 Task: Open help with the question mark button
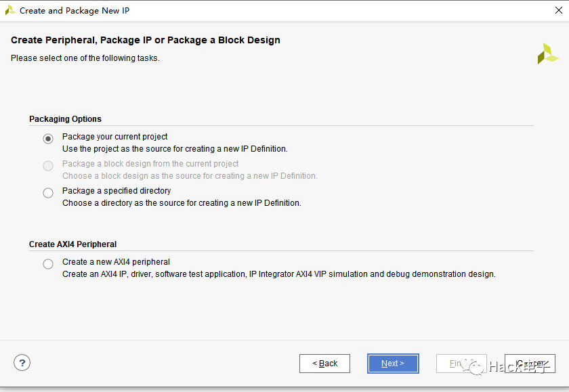pos(22,363)
